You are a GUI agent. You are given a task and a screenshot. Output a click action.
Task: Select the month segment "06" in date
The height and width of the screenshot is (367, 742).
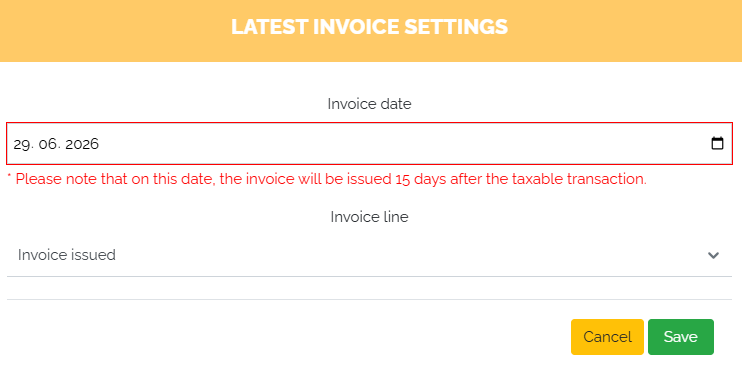(x=48, y=144)
